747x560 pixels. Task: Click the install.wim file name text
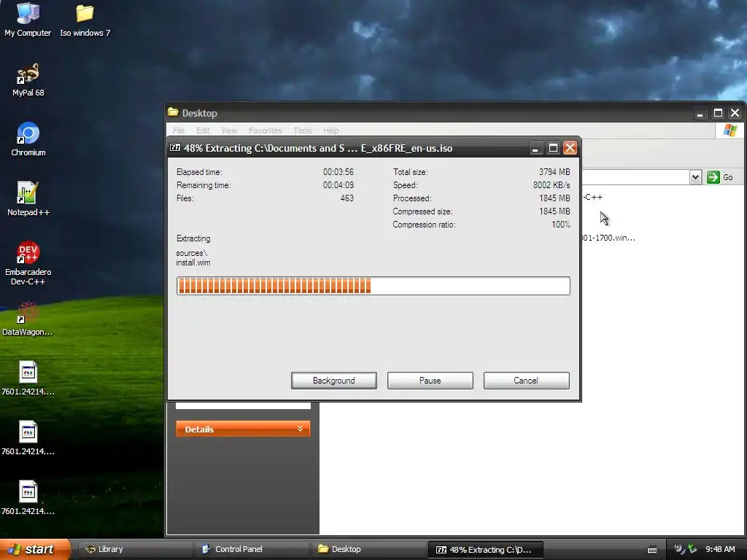(193, 262)
